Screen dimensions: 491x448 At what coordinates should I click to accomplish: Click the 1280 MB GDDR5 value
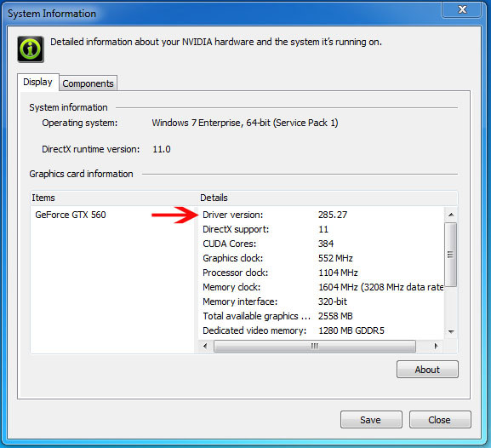351,330
